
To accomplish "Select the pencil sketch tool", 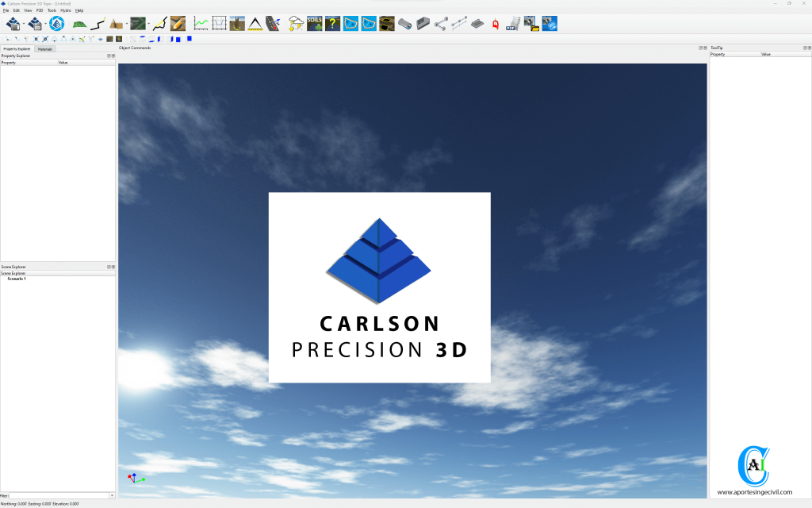I will point(176,24).
